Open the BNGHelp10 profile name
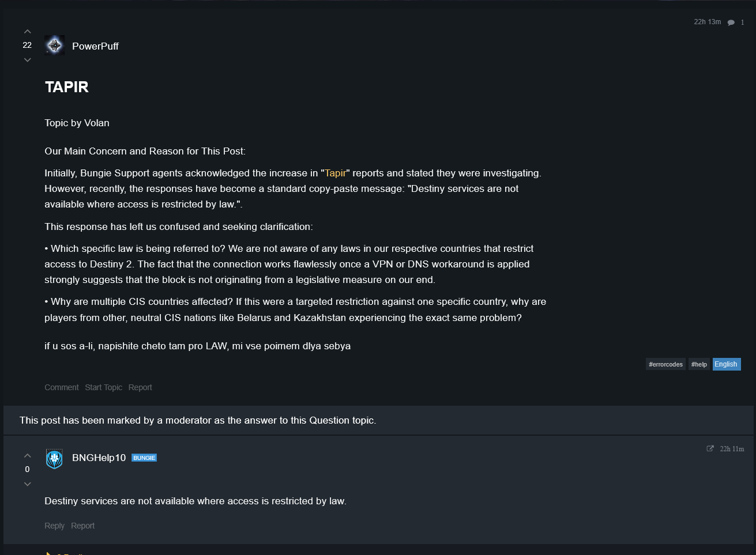This screenshot has width=756, height=555. pyautogui.click(x=99, y=458)
